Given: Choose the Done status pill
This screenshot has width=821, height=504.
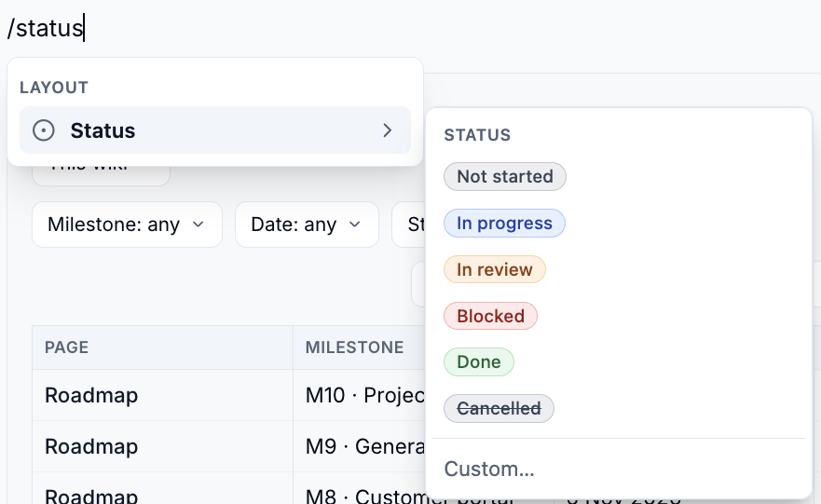Looking at the screenshot, I should (479, 361).
